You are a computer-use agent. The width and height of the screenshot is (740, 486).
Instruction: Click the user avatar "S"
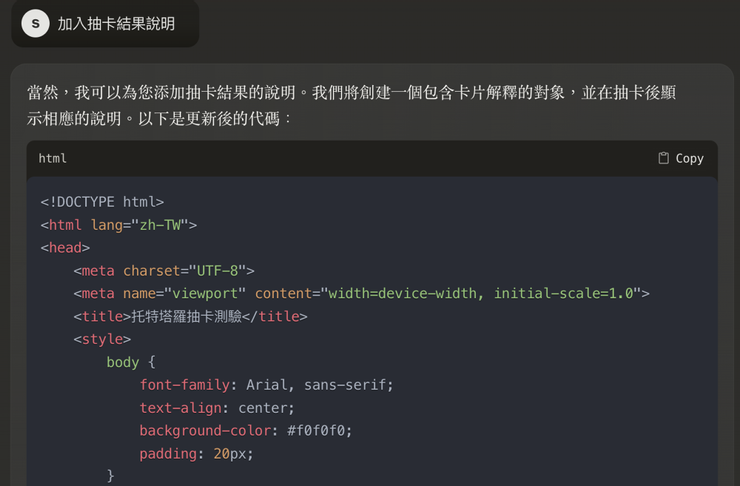35,23
